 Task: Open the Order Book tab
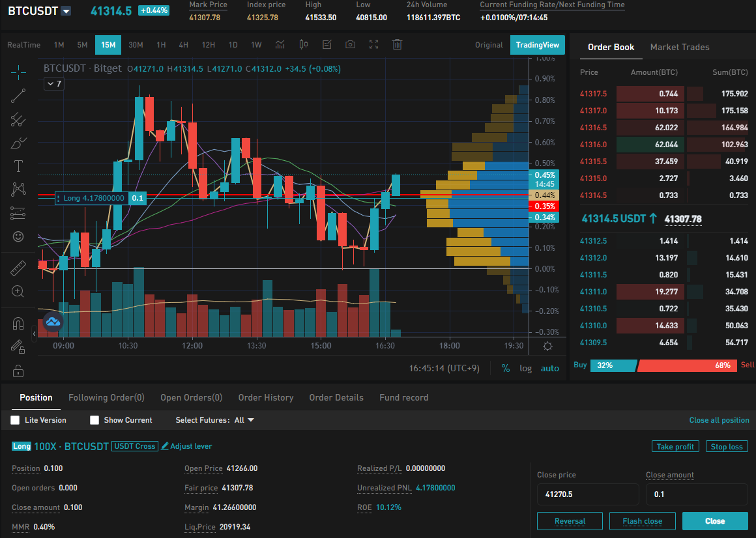tap(611, 47)
